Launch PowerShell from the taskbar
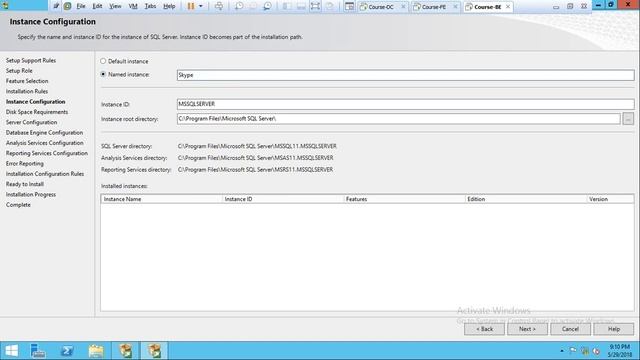 click(x=67, y=351)
